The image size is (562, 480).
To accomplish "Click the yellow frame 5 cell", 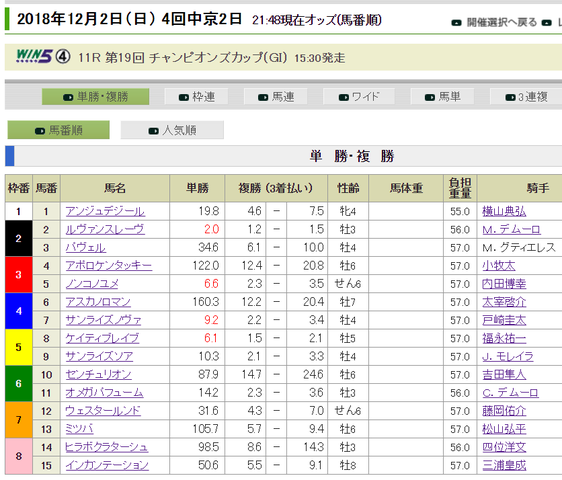I will 19,347.
